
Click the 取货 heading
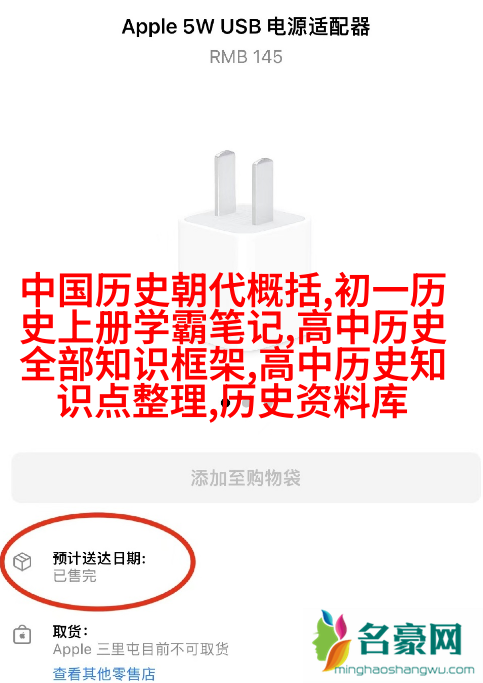70,631
